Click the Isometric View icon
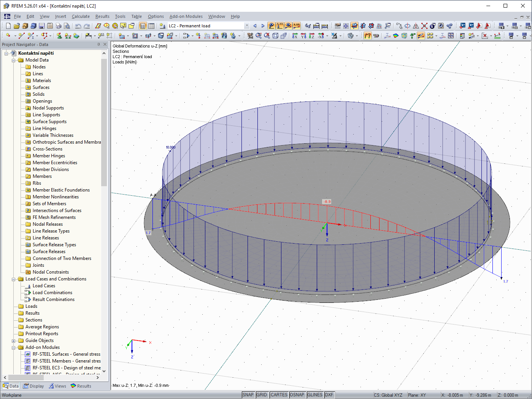Image resolution: width=532 pixels, height=399 pixels. tap(275, 35)
